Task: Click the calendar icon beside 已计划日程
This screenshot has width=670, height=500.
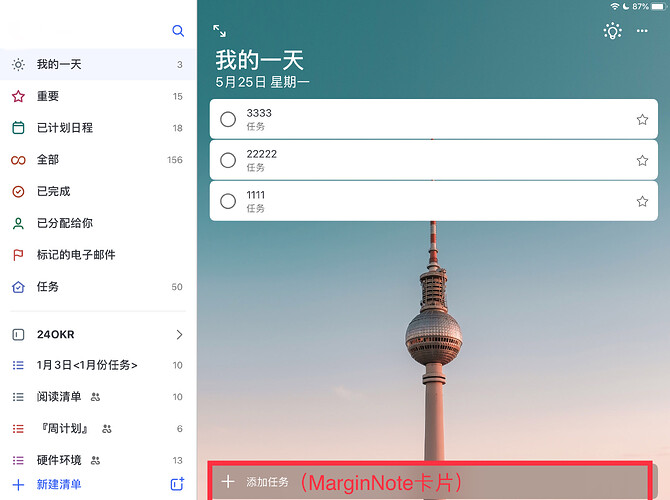Action: click(18, 128)
